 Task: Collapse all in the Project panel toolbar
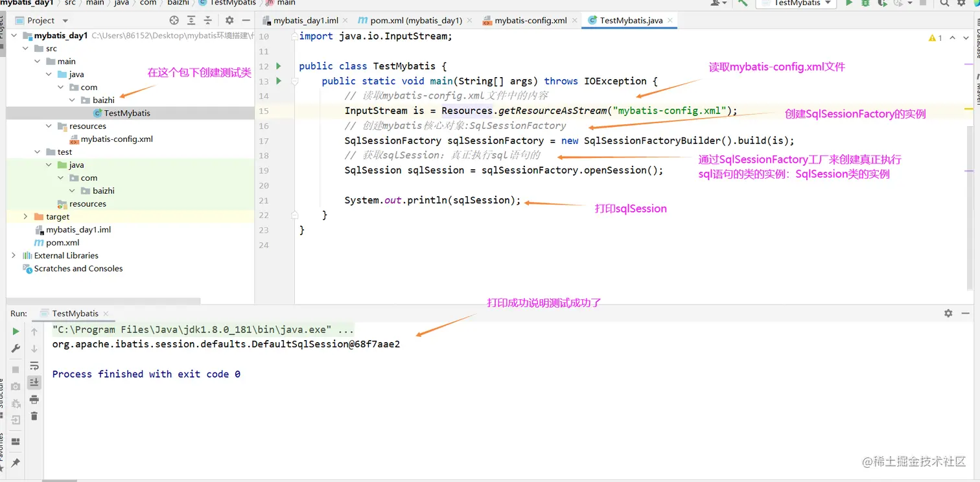point(208,21)
